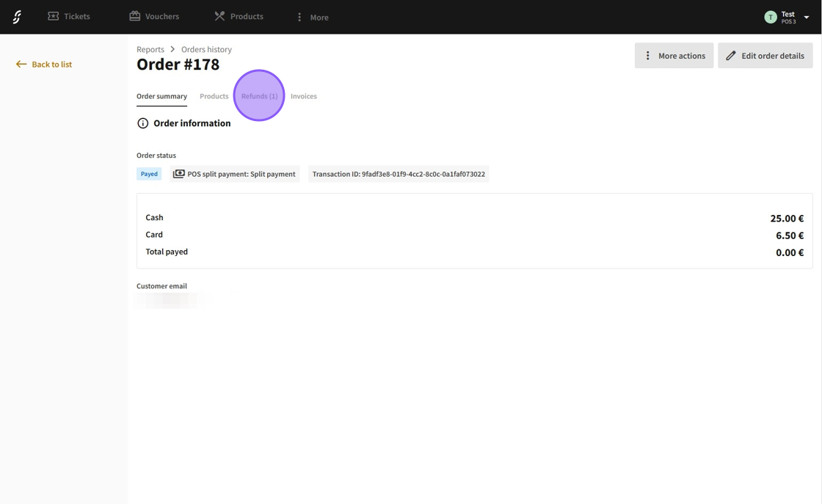Switch to the Refunds (1) tab
Viewport: 822px width, 504px height.
[x=259, y=96]
